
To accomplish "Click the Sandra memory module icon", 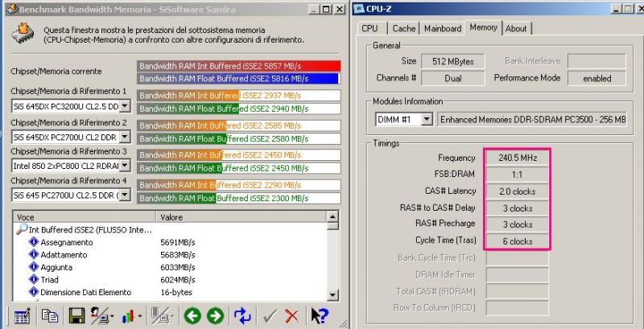I will coord(23,33).
